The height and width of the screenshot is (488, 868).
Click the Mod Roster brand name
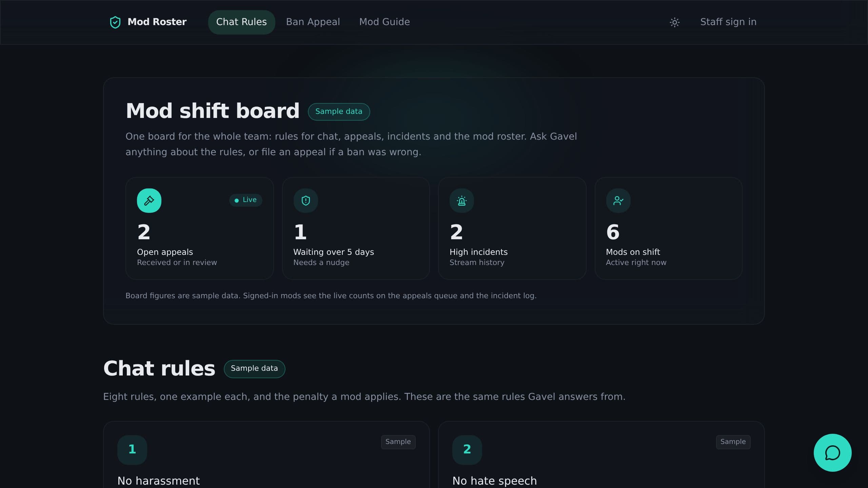(x=157, y=22)
